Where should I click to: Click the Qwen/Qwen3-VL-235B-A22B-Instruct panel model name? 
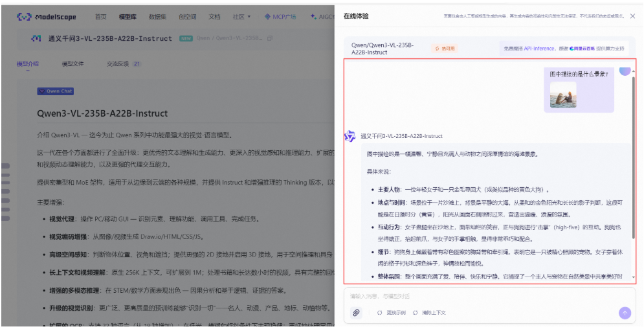383,49
